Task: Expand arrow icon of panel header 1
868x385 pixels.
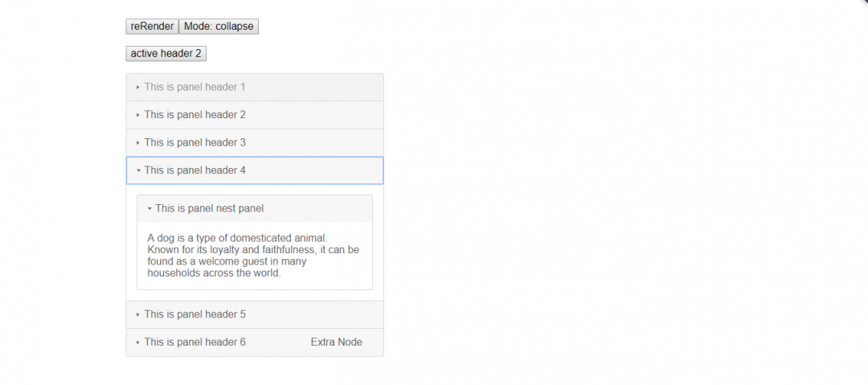Action: click(138, 87)
